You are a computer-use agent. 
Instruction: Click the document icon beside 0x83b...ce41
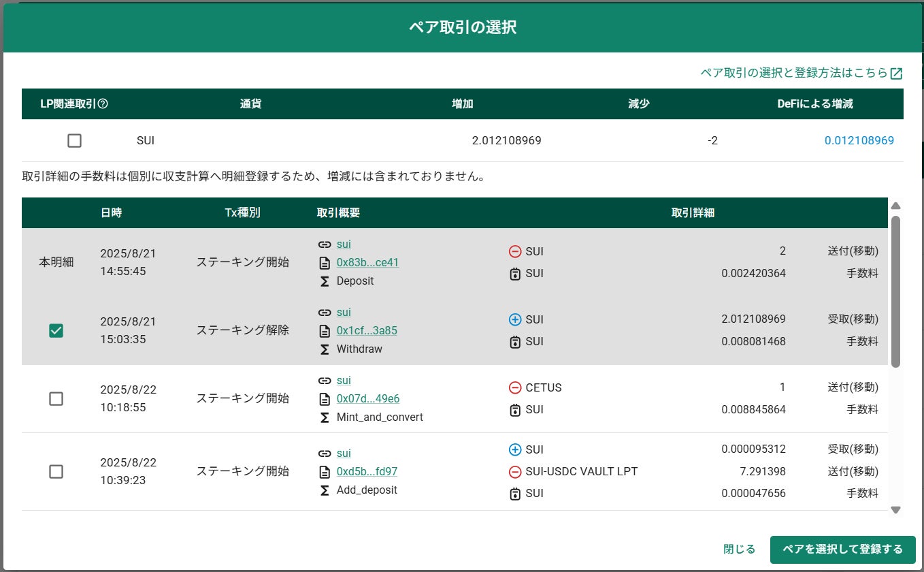tap(325, 262)
